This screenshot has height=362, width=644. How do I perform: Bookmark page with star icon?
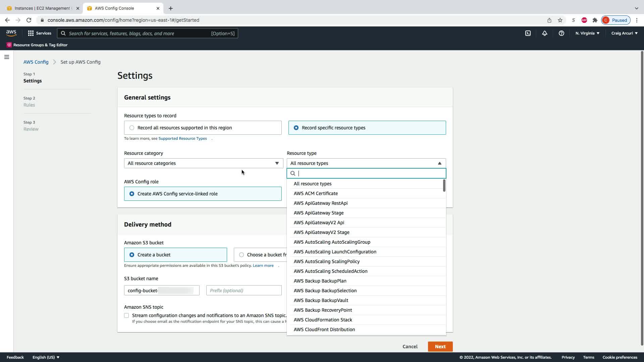(x=560, y=20)
